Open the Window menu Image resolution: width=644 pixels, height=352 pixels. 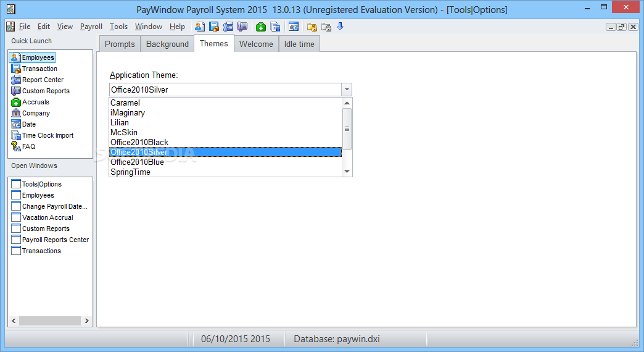[149, 27]
